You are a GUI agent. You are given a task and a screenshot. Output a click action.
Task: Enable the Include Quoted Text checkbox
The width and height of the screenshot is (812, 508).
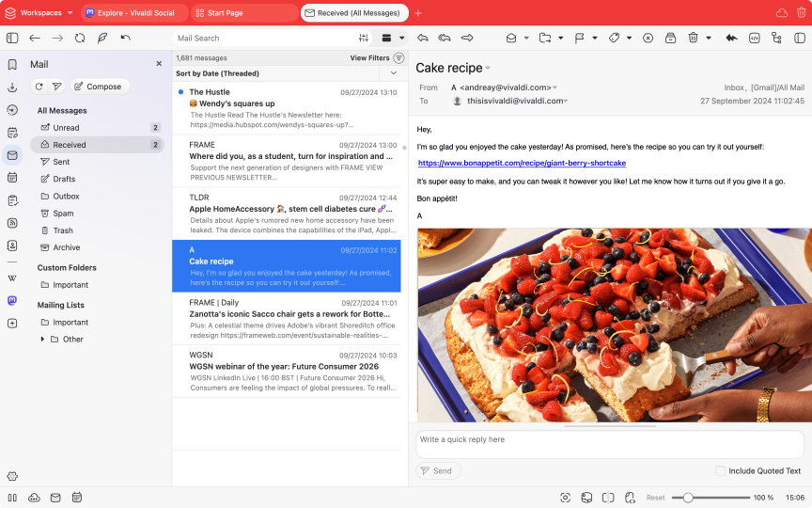(x=720, y=470)
